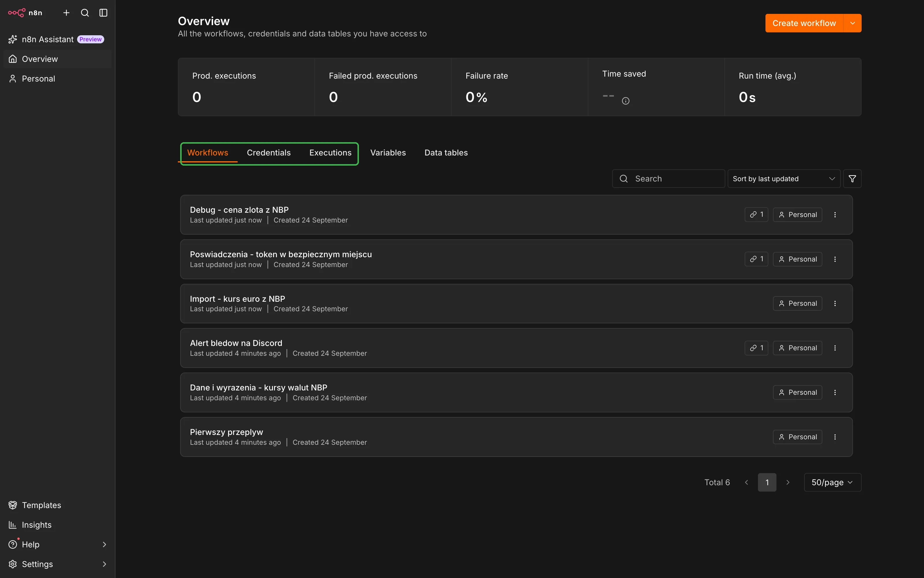Open actions menu for Dane i wyrazenia workflow
This screenshot has width=924, height=578.
coord(835,392)
